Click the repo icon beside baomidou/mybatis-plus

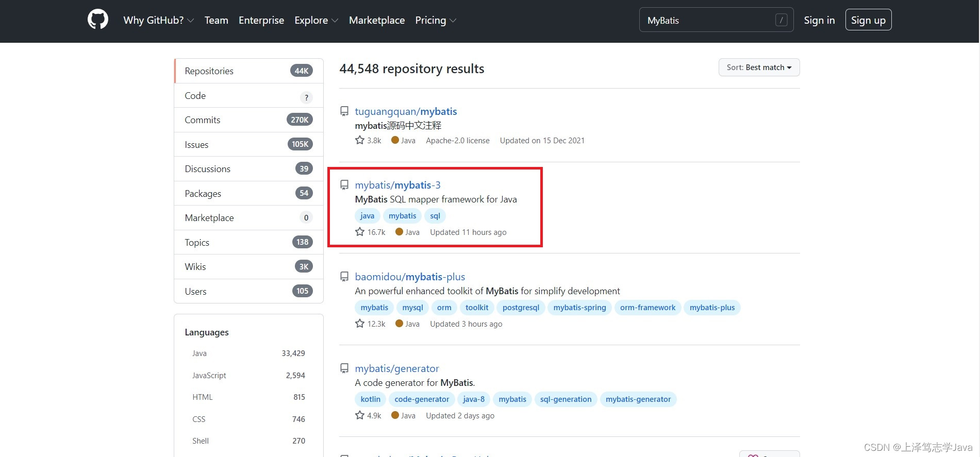[344, 277]
